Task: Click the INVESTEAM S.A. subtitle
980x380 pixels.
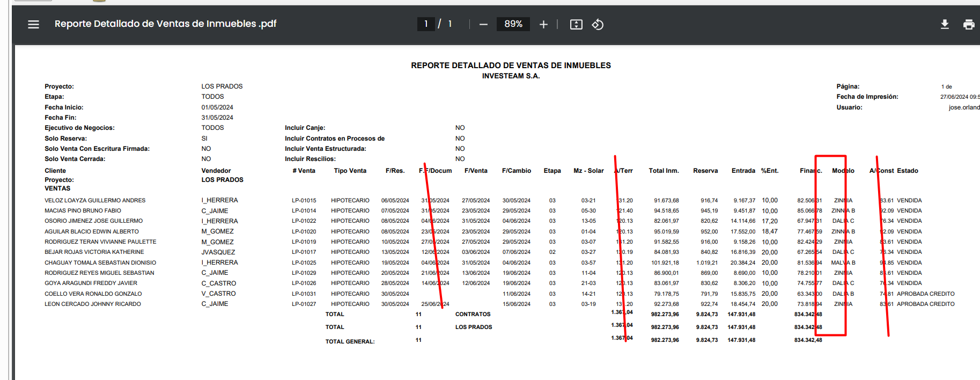Action: pyautogui.click(x=511, y=76)
